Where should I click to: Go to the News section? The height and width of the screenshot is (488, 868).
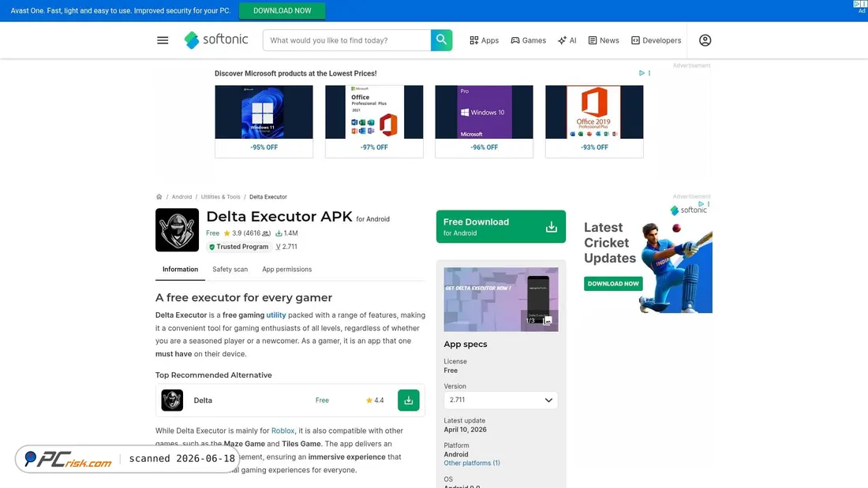(x=604, y=40)
